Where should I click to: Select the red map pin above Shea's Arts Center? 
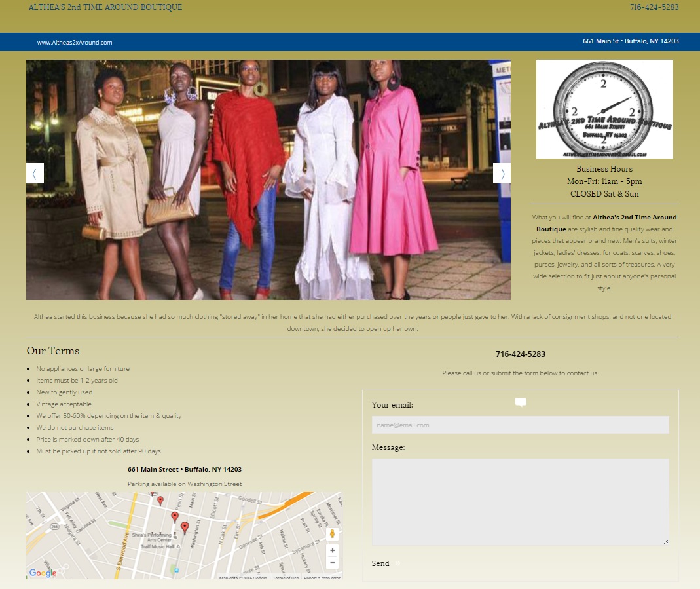click(175, 517)
